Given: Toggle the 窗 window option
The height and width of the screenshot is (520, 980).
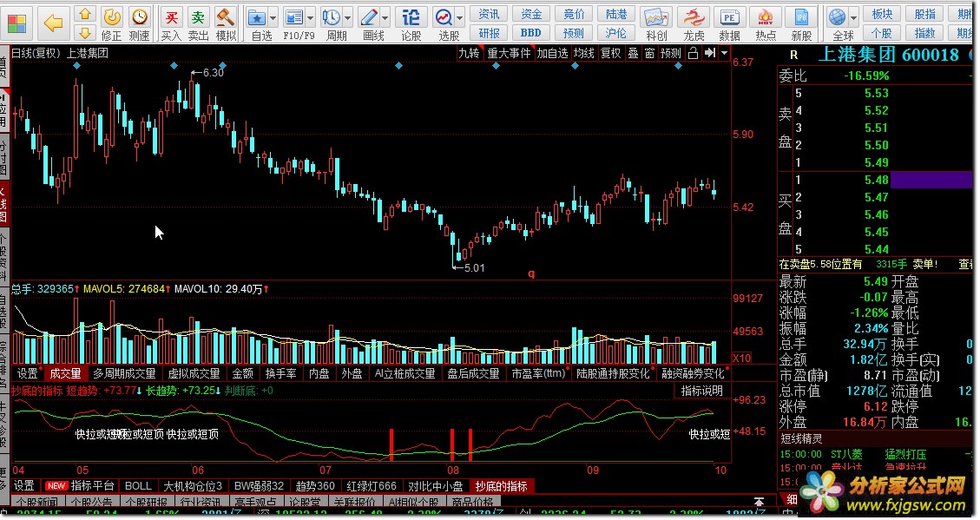Looking at the screenshot, I should point(649,53).
